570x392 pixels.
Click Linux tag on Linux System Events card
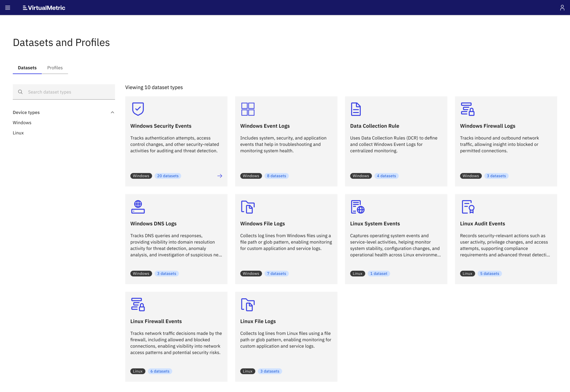pyautogui.click(x=357, y=274)
